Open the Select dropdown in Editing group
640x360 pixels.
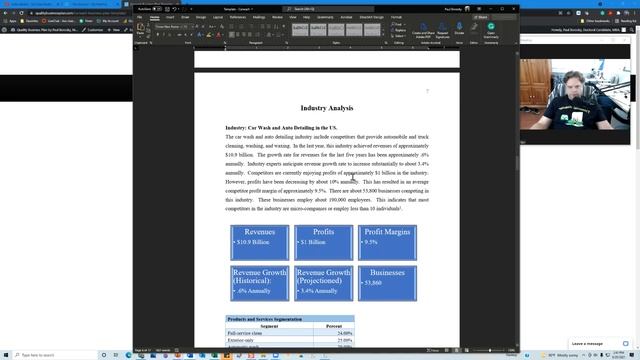pyautogui.click(x=398, y=36)
